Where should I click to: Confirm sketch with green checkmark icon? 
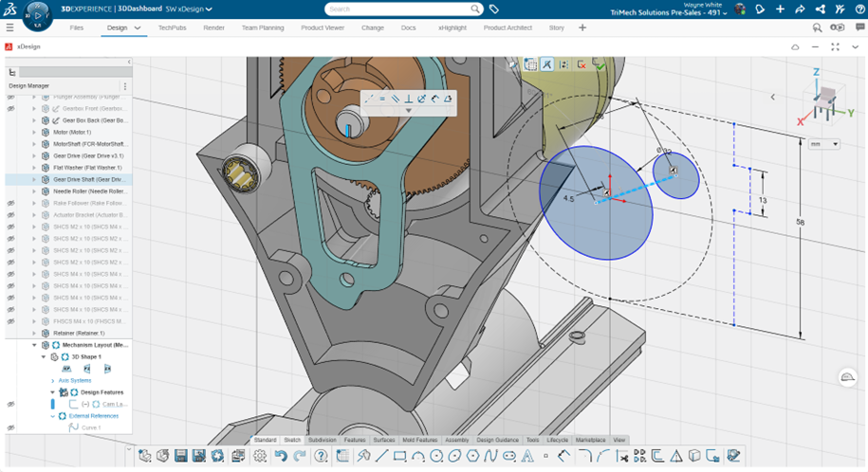click(600, 64)
